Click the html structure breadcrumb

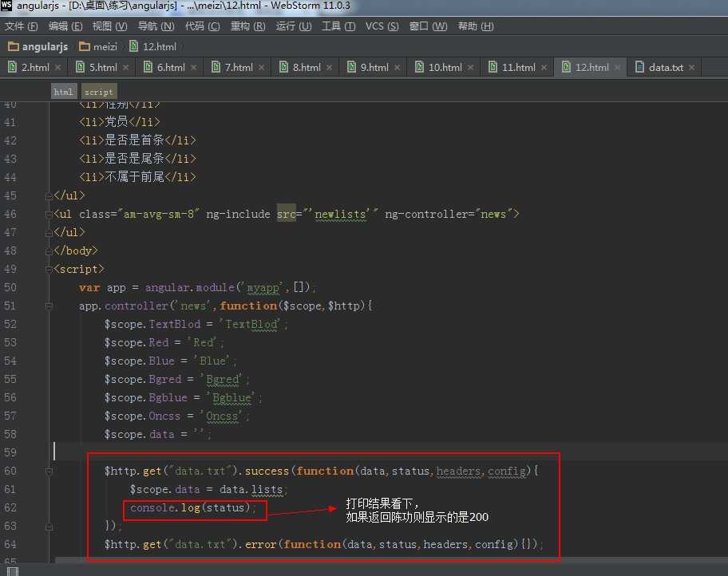click(x=64, y=92)
